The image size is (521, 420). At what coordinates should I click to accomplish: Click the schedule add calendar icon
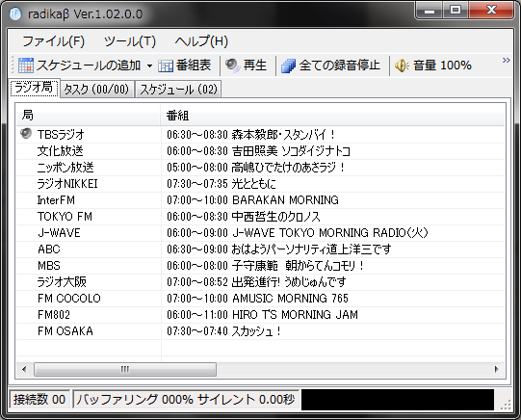coord(26,66)
